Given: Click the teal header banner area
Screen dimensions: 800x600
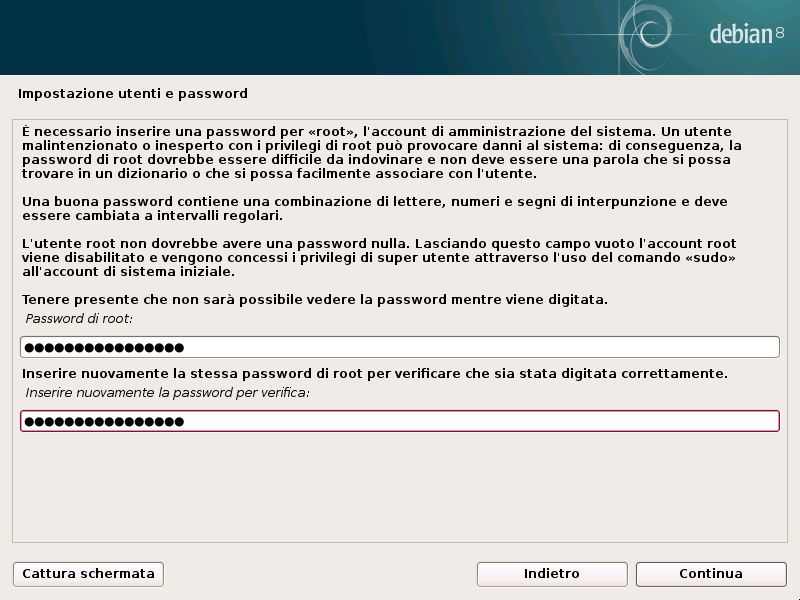Looking at the screenshot, I should [x=300, y=35].
